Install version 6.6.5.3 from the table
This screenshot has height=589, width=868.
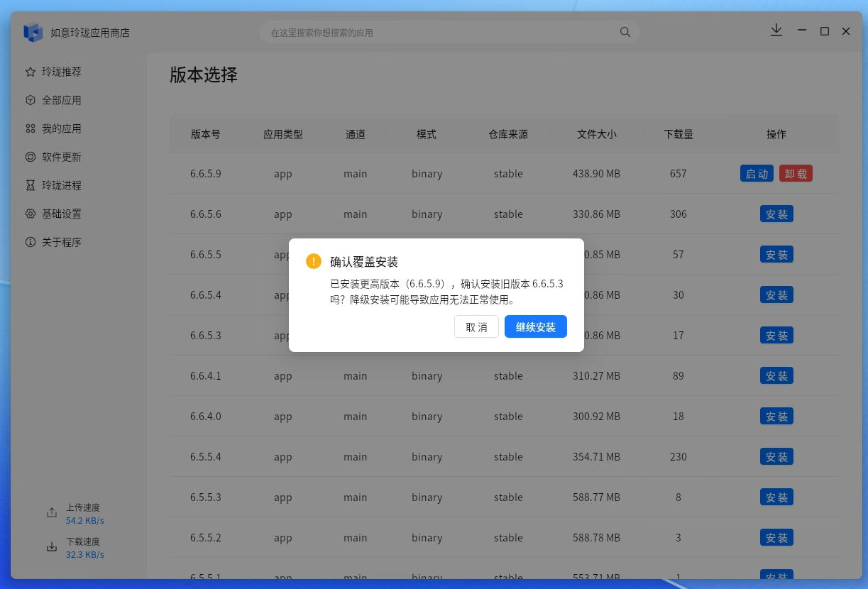coord(776,336)
